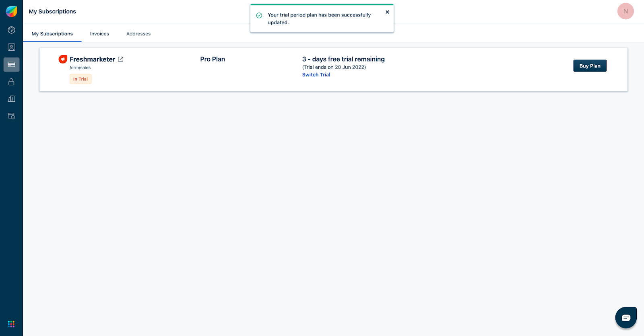
Task: Click the Buy Plan button
Action: [590, 66]
